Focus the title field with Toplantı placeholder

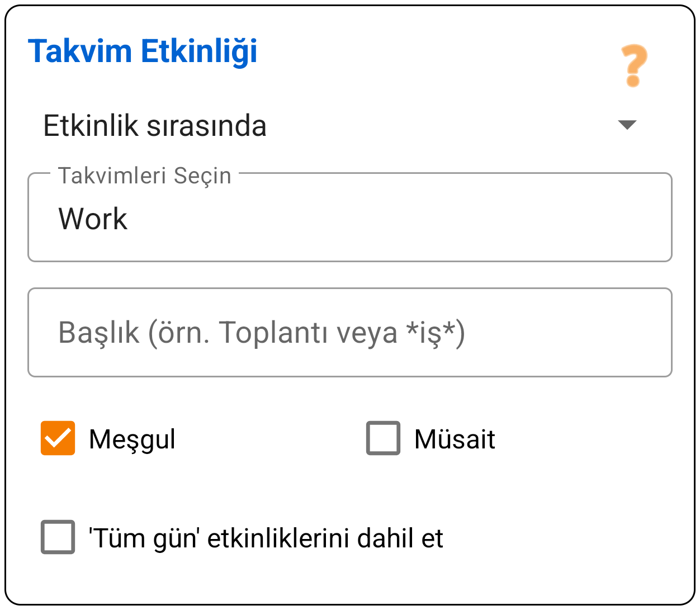pyautogui.click(x=349, y=332)
